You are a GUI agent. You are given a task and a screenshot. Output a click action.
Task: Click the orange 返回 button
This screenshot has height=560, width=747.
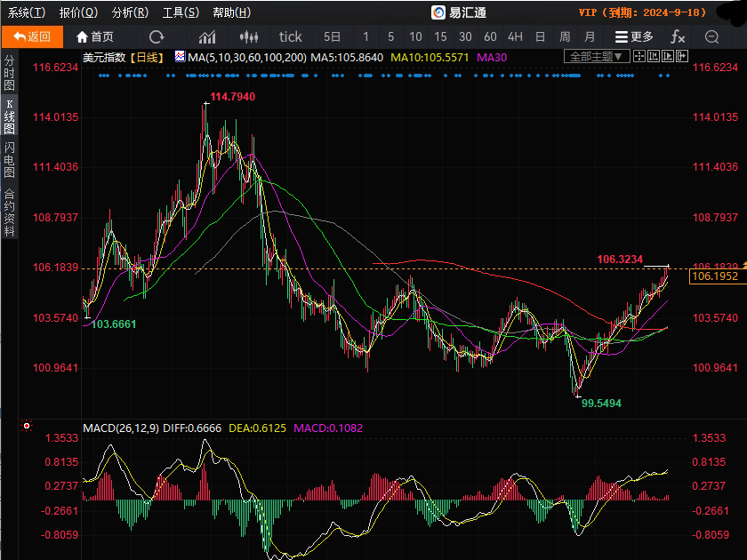click(x=32, y=36)
